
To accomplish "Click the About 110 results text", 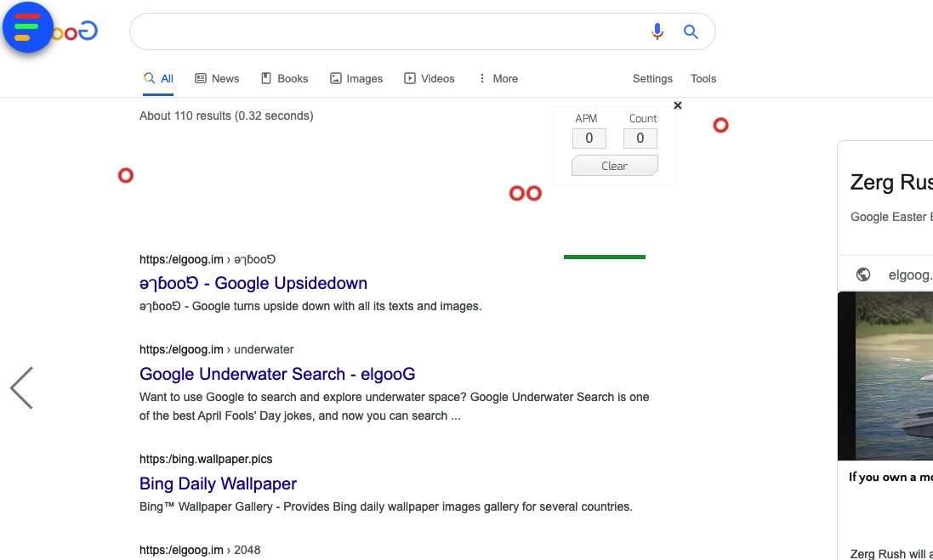I will coord(226,116).
